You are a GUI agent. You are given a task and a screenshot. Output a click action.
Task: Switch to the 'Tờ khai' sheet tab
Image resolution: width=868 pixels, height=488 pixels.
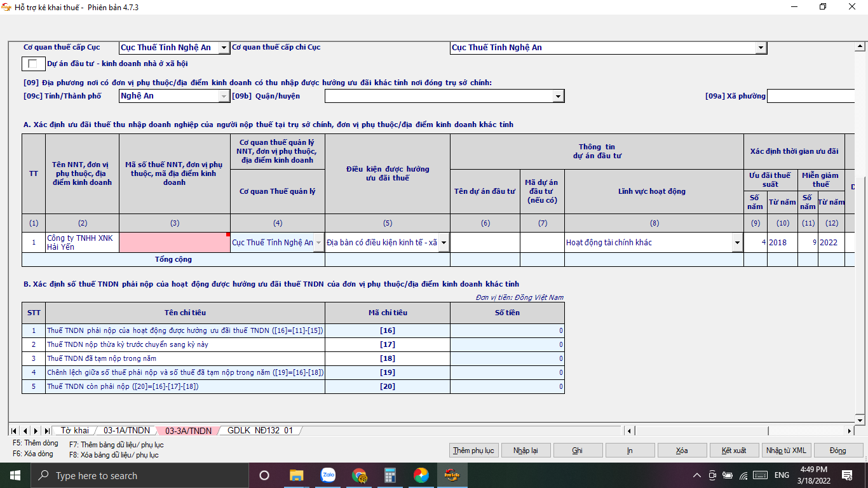click(74, 431)
